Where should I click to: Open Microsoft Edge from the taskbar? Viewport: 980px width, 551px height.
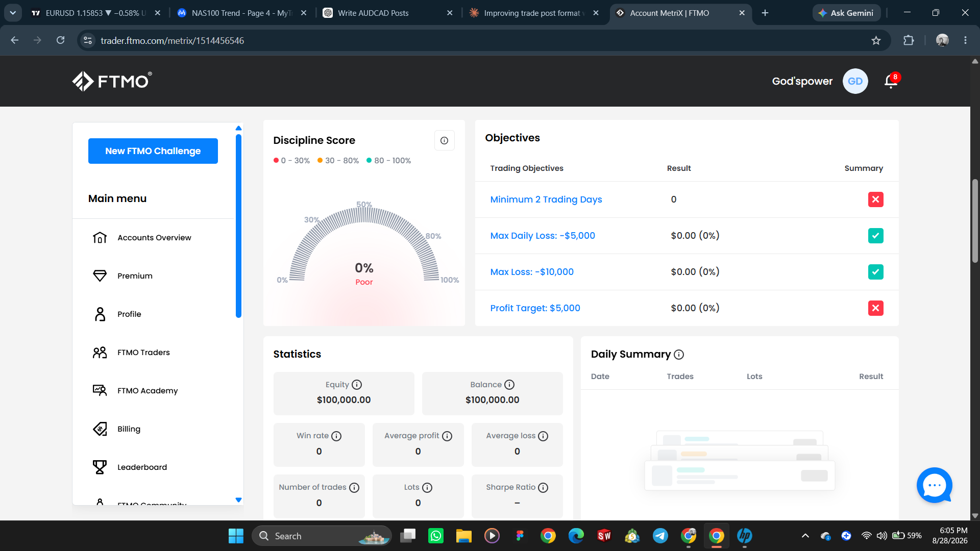click(x=576, y=536)
